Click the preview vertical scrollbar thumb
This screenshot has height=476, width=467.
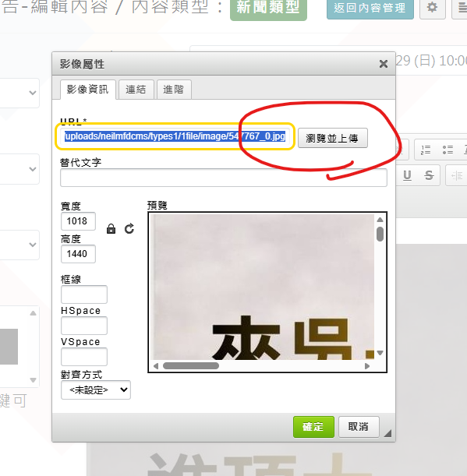tap(380, 234)
